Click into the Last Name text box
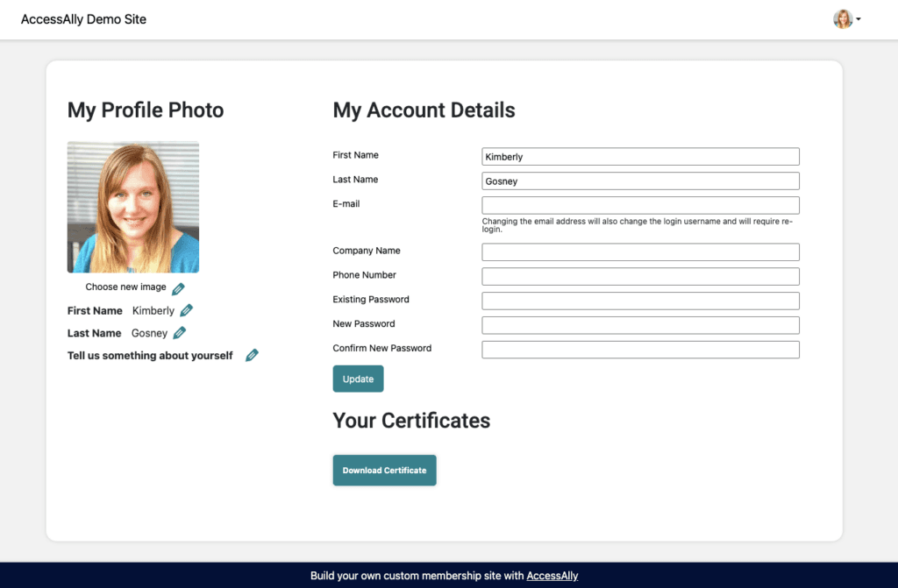The width and height of the screenshot is (898, 588). click(640, 181)
